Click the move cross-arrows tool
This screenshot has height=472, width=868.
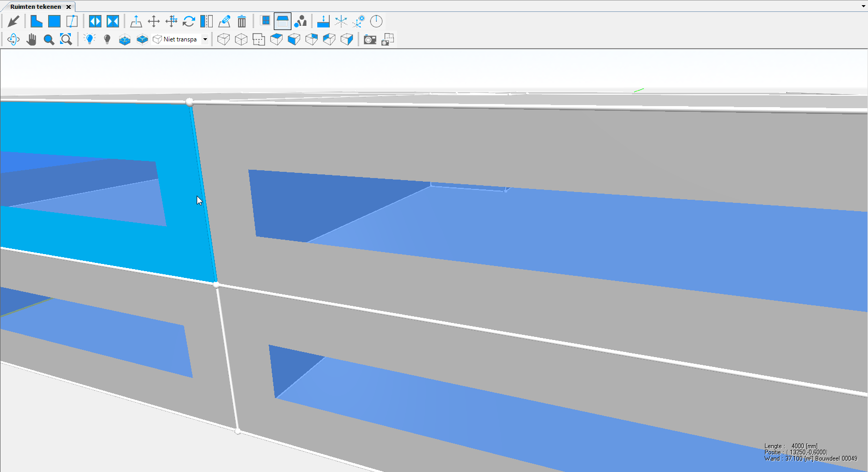[154, 21]
